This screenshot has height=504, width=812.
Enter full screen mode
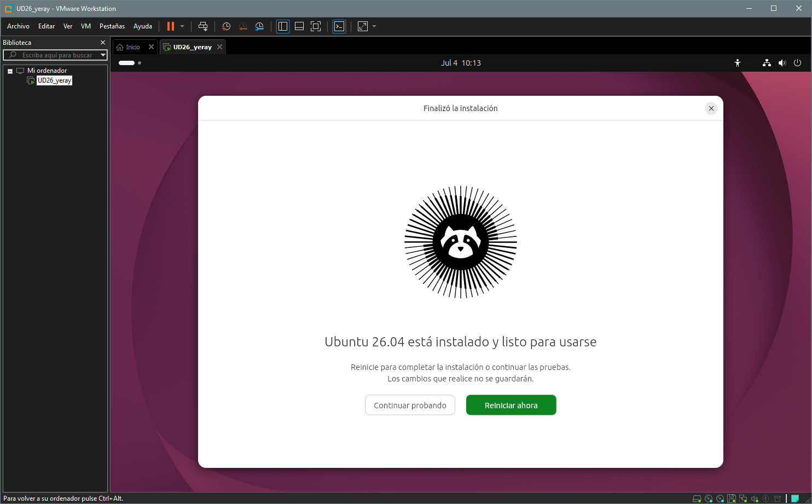click(316, 26)
